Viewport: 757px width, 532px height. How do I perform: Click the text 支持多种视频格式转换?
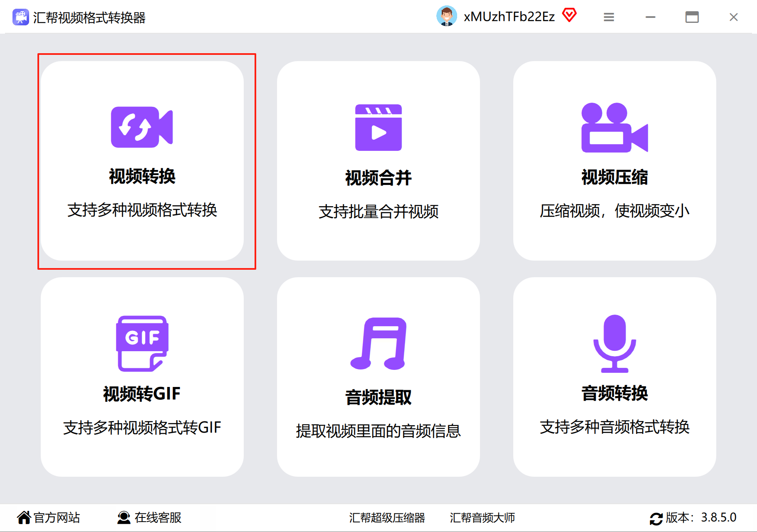pos(142,210)
